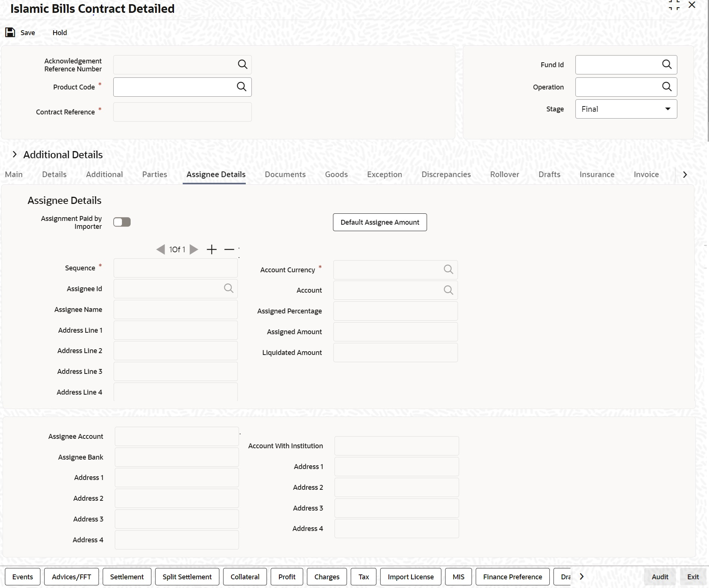
Task: Switch to the Invoice tab
Action: 646,174
